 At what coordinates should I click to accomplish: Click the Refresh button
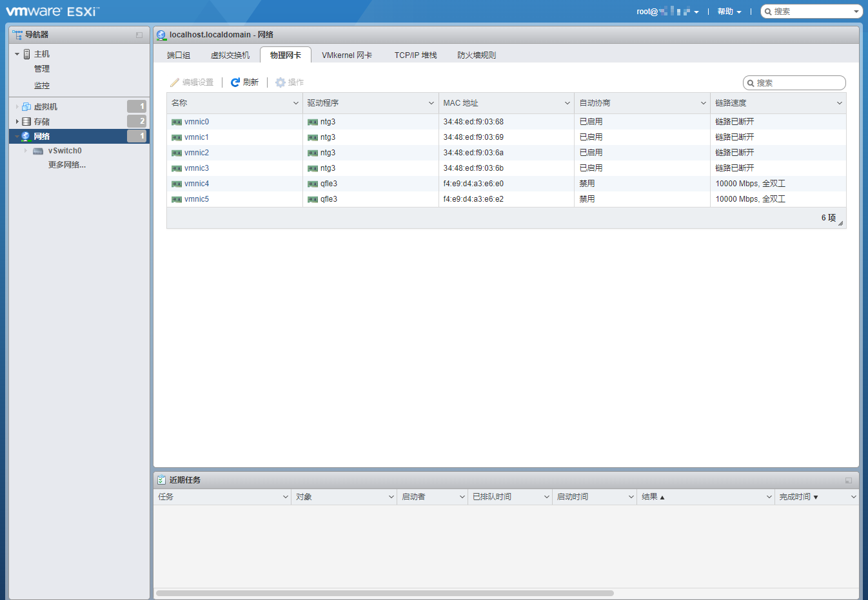click(x=244, y=82)
